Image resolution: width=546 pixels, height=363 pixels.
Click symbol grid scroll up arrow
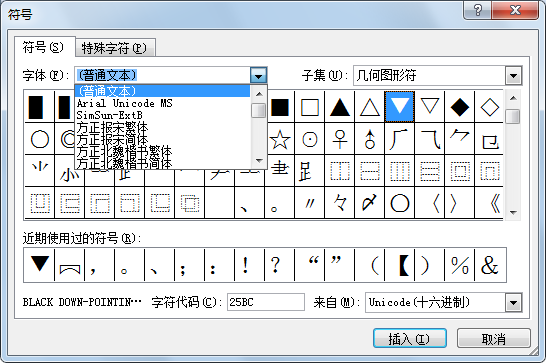[x=513, y=98]
